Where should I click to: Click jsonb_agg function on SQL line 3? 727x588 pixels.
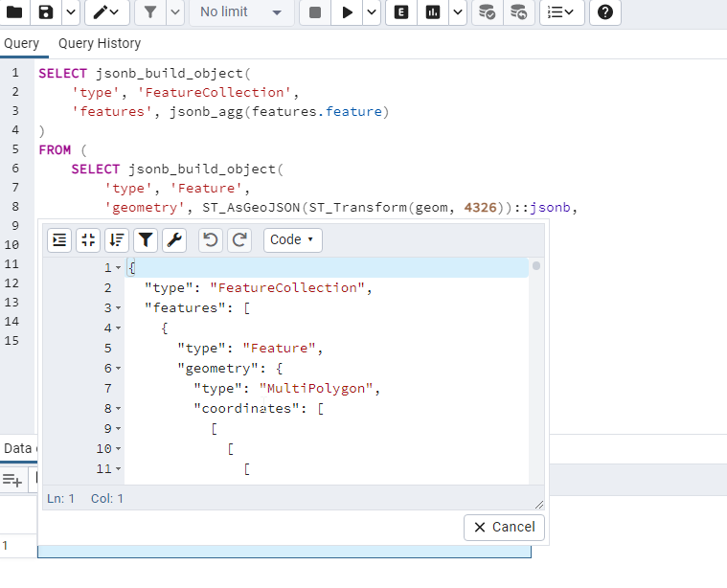[x=206, y=112]
